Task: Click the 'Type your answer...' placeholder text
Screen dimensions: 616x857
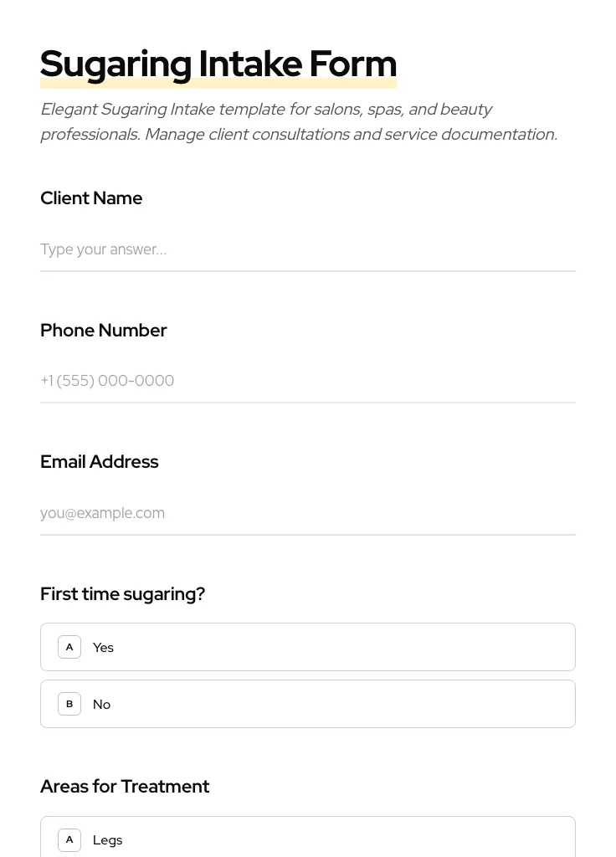Action: 103,249
